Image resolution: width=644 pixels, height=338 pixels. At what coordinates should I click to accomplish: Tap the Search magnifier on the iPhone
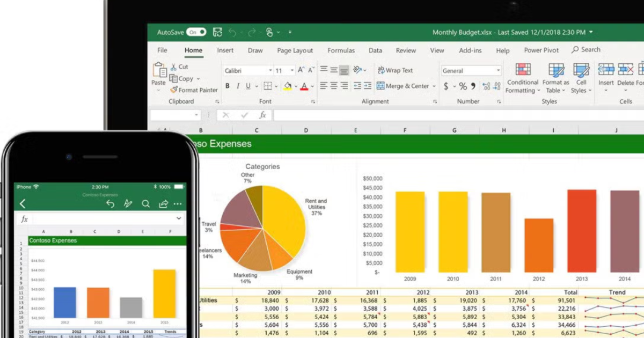tap(145, 204)
